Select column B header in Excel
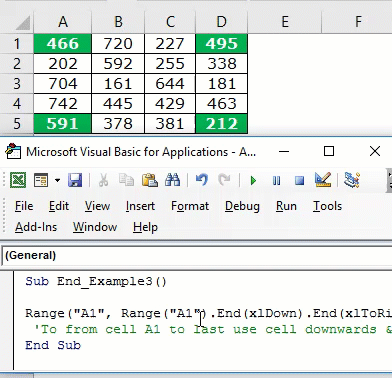Image resolution: width=392 pixels, height=378 pixels. click(118, 22)
